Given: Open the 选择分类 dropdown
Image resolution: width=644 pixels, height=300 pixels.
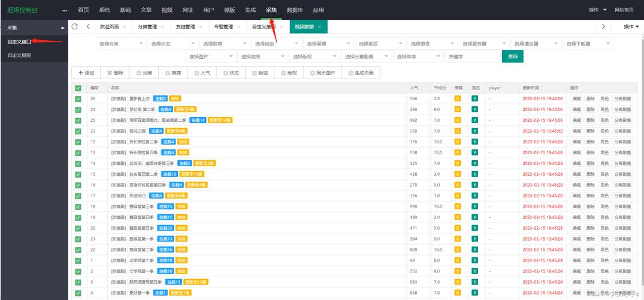Looking at the screenshot, I should click(x=121, y=44).
